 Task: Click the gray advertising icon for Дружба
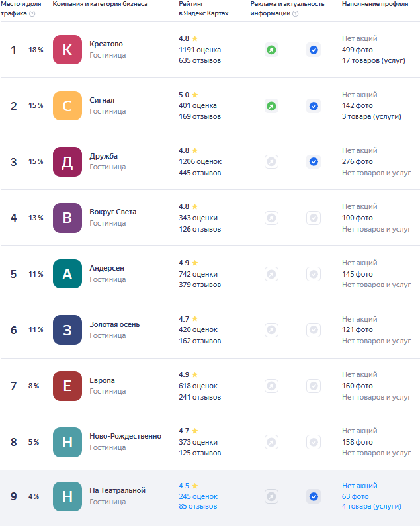coord(271,161)
